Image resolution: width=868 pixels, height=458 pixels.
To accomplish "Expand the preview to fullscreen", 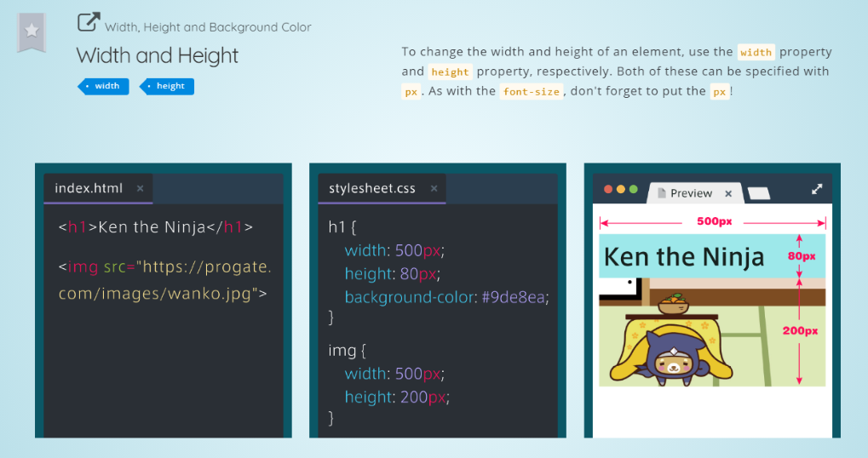I will pos(817,189).
